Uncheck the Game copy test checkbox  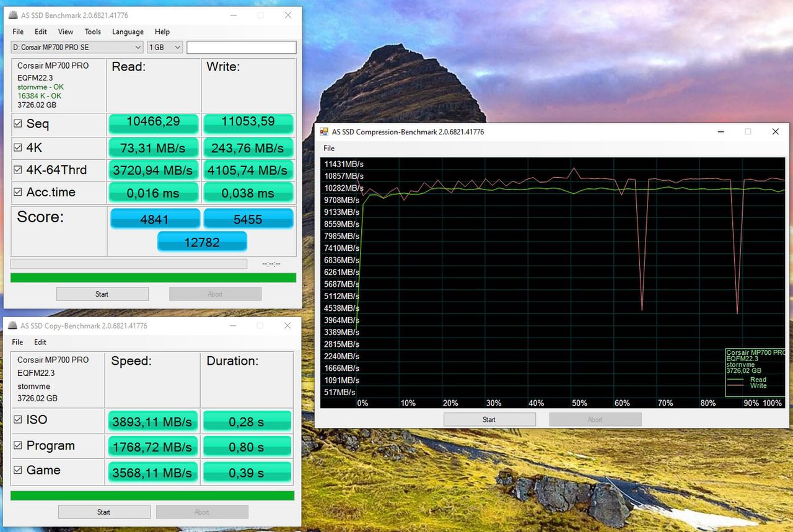coord(18,471)
